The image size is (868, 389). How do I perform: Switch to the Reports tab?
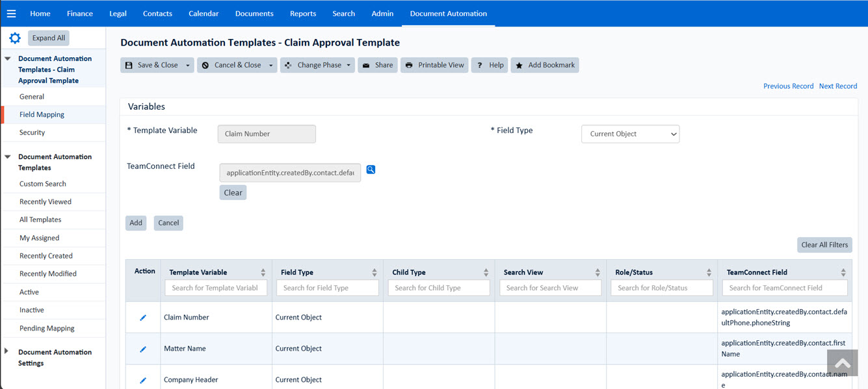(303, 14)
